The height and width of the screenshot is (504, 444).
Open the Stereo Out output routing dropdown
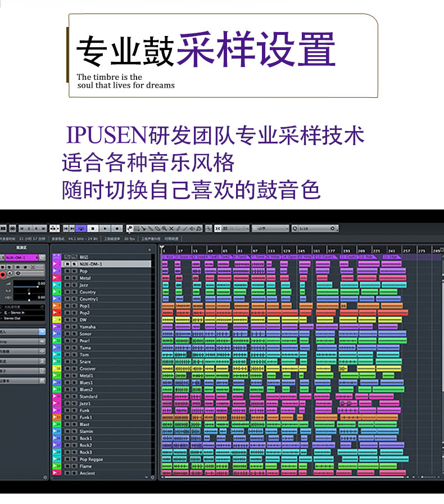22,318
